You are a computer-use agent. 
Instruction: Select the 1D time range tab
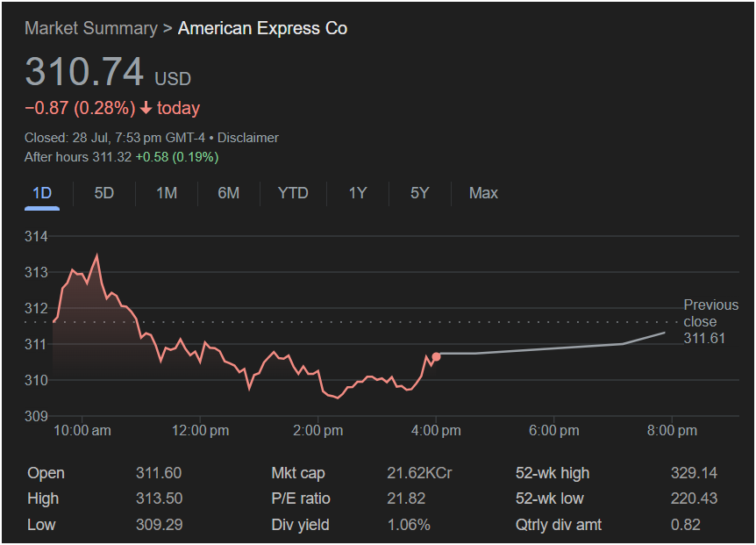tap(42, 193)
